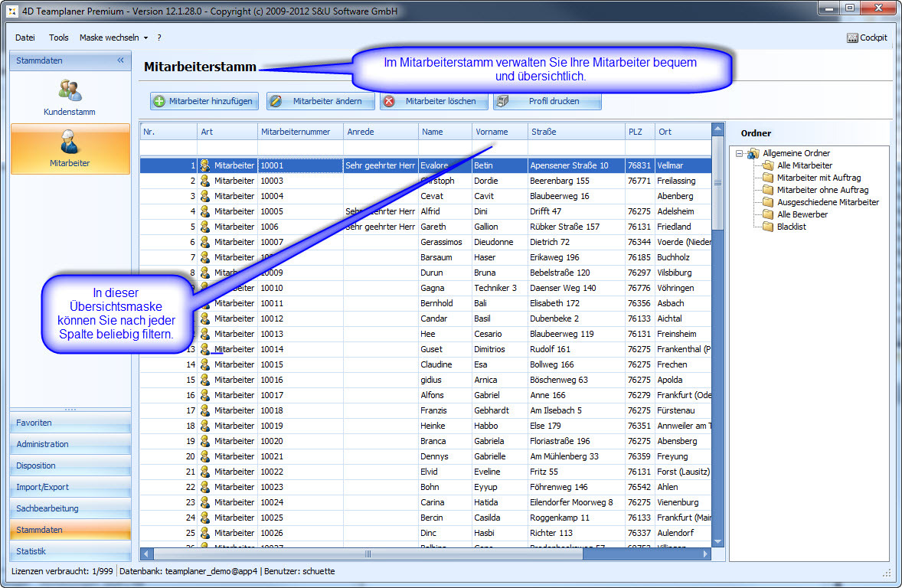The height and width of the screenshot is (588, 902).
Task: Collapse the Stammdaten navigation panel
Action: (x=120, y=60)
